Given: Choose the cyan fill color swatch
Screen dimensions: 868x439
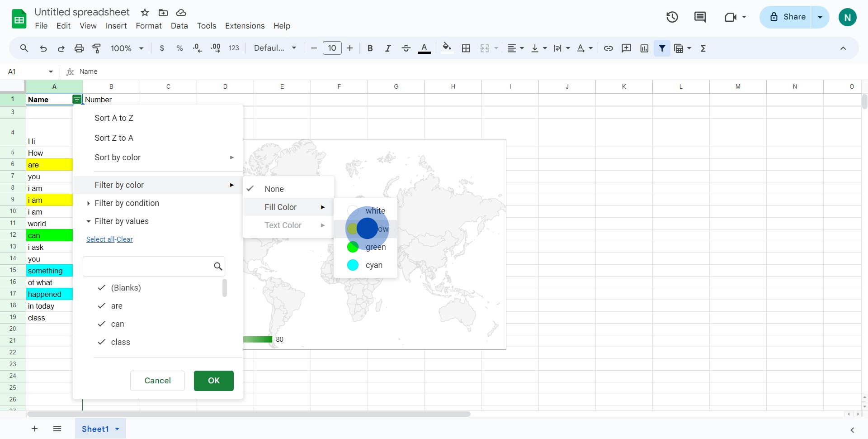Looking at the screenshot, I should coord(353,265).
